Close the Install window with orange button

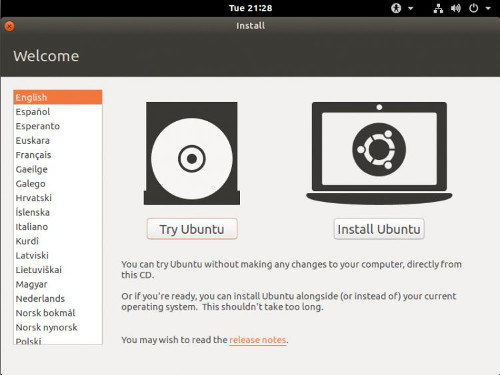[9, 26]
